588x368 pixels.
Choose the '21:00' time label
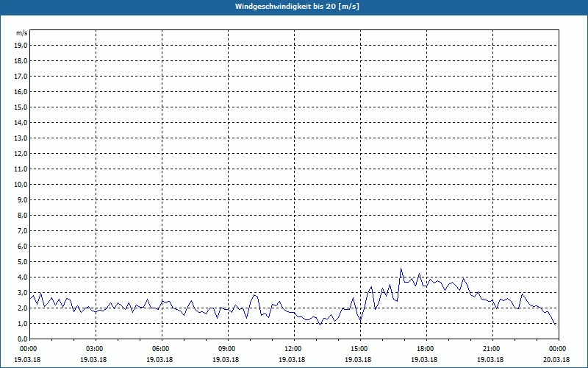[x=490, y=349]
